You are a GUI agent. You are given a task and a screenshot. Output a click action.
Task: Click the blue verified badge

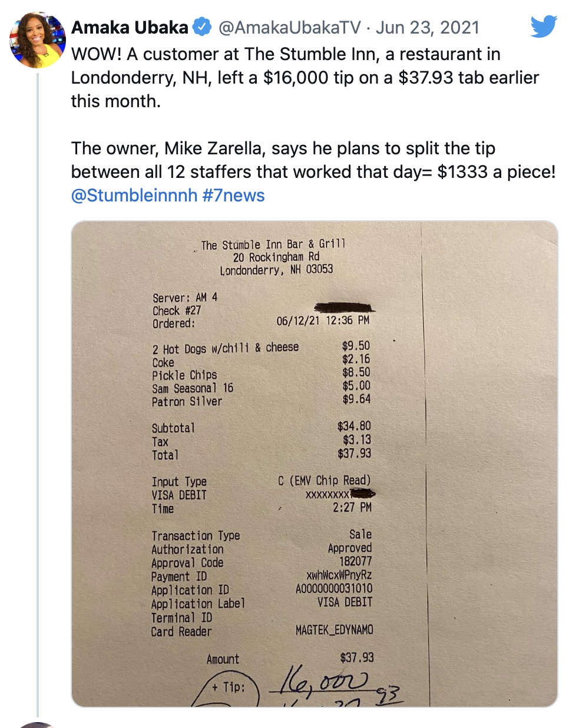[203, 27]
